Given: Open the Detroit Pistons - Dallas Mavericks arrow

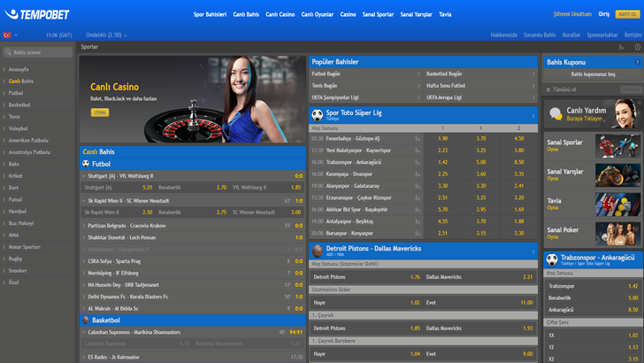Looking at the screenshot, I should point(533,251).
